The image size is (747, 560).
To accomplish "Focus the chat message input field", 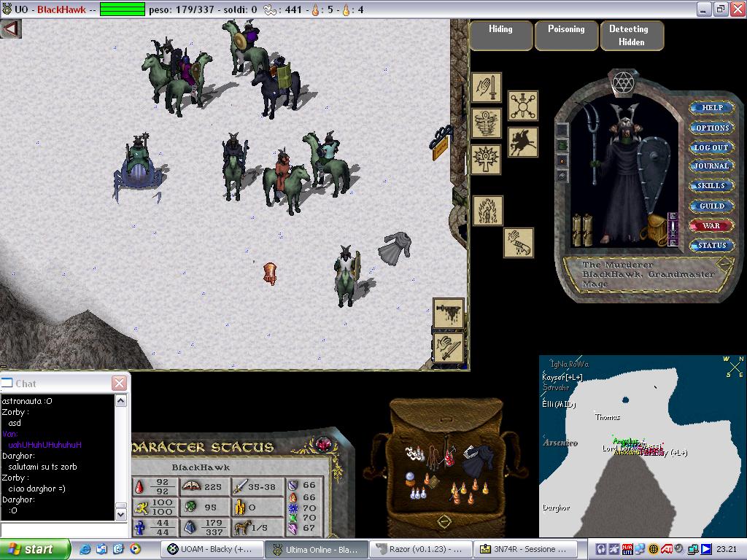I will pos(64,529).
